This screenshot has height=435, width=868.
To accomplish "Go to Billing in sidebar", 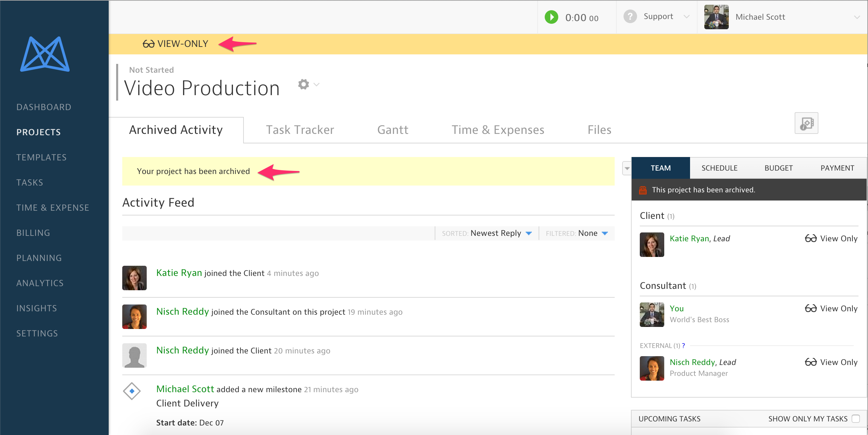I will [33, 233].
